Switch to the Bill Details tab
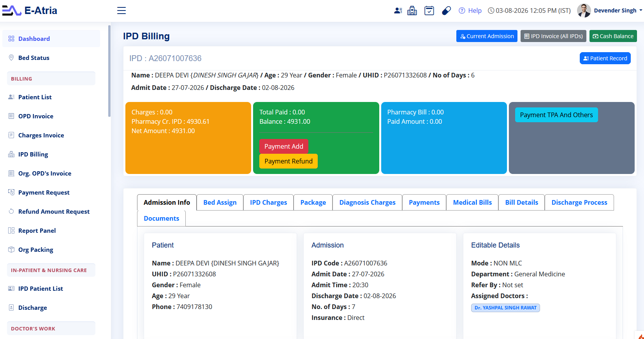Image resolution: width=644 pixels, height=339 pixels. pyautogui.click(x=521, y=202)
